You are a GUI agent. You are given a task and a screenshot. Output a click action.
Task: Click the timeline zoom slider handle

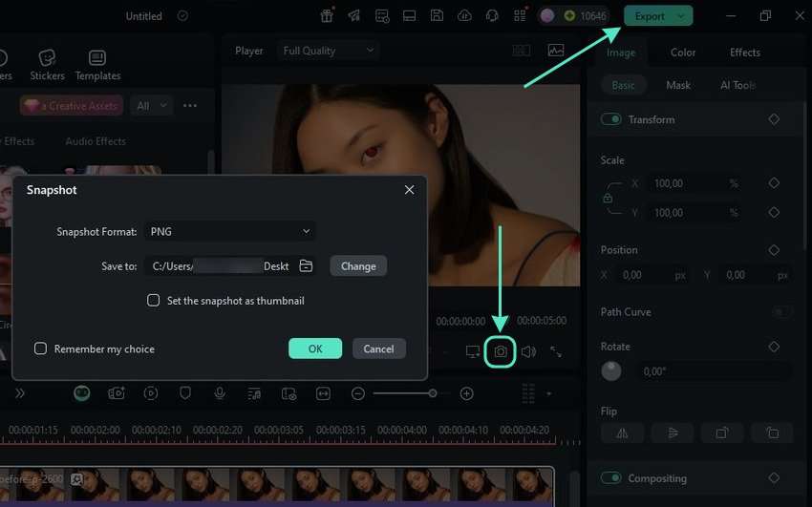pos(432,393)
